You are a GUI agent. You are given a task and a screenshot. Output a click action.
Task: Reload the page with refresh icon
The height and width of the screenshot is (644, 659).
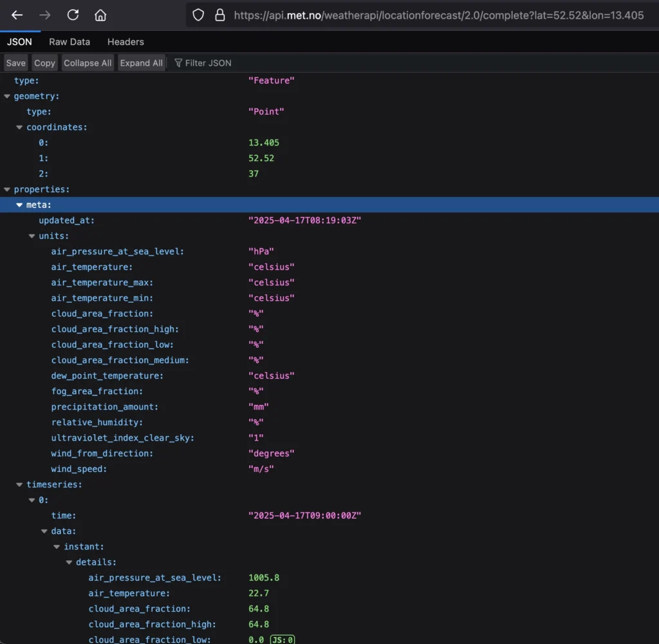[x=73, y=15]
